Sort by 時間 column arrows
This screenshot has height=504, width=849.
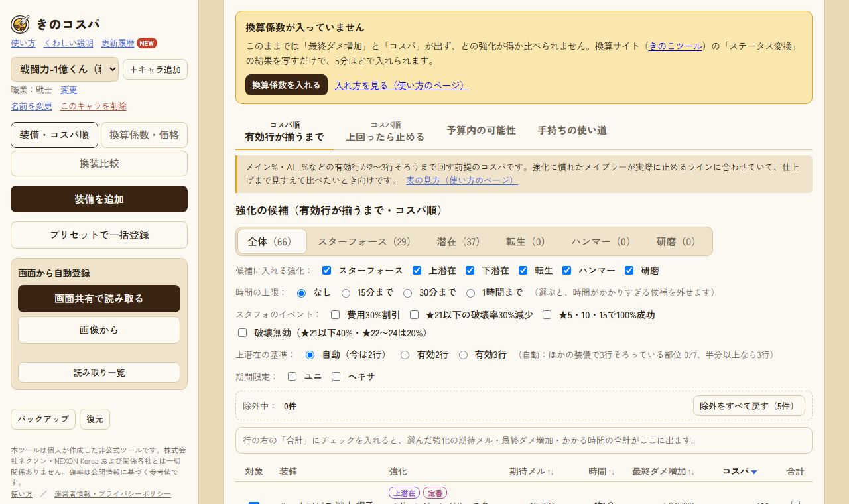tap(612, 472)
